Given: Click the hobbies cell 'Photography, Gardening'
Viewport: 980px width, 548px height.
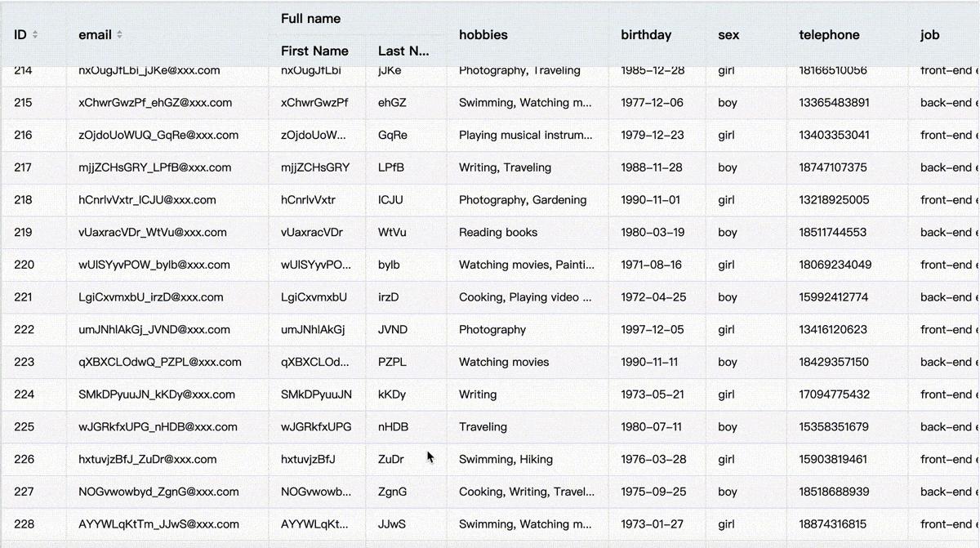Looking at the screenshot, I should pos(523,200).
